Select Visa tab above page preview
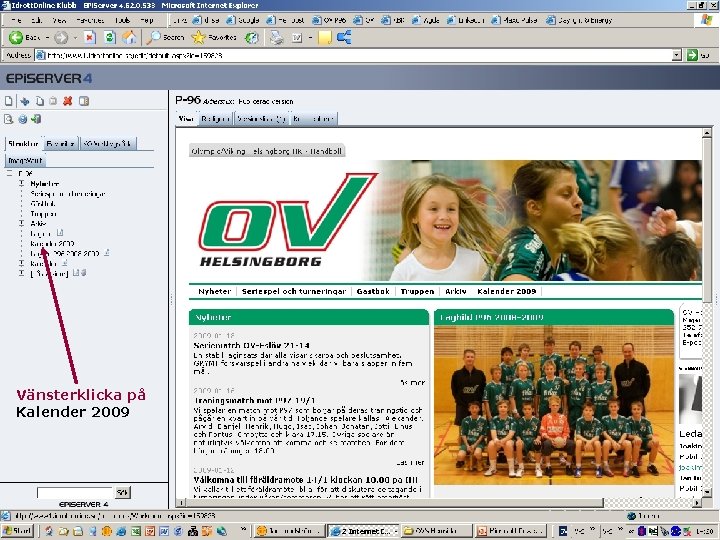This screenshot has width=720, height=540. click(x=186, y=118)
